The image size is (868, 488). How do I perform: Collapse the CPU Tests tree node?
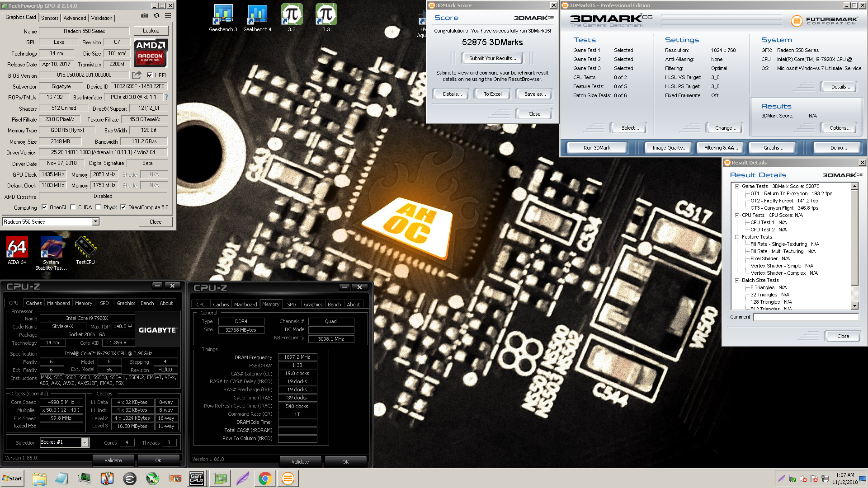pyautogui.click(x=737, y=215)
